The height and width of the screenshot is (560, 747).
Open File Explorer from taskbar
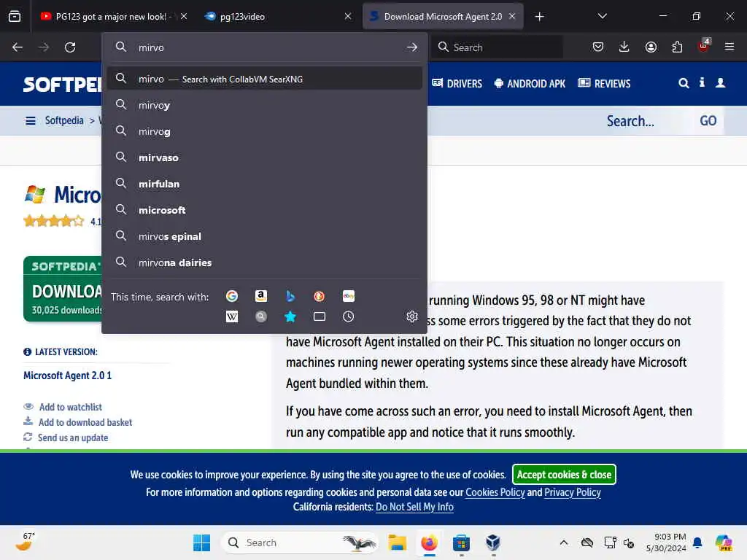click(x=397, y=542)
